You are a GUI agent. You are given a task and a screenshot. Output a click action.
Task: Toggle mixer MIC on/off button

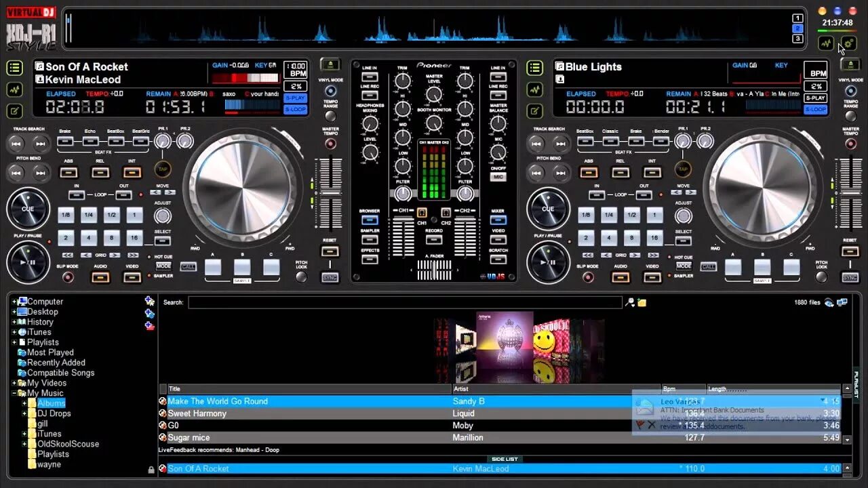(x=498, y=177)
